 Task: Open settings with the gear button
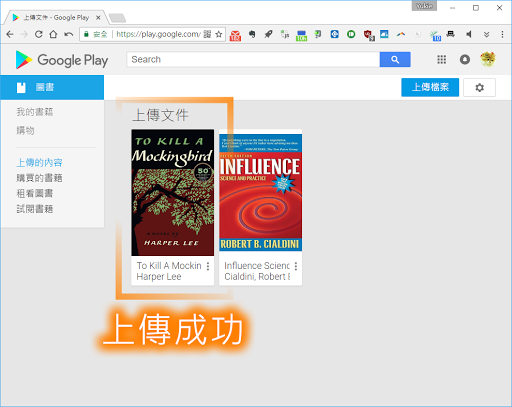[x=479, y=88]
